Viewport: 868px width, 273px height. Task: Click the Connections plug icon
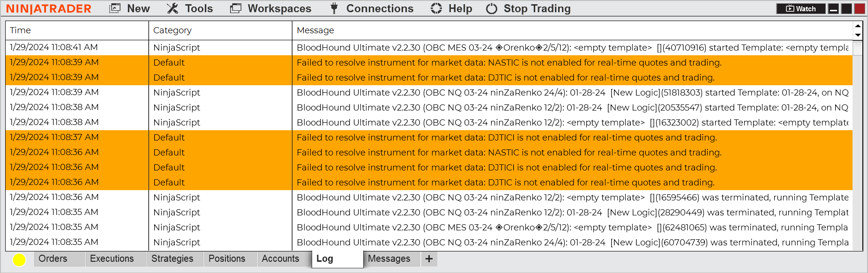point(334,8)
